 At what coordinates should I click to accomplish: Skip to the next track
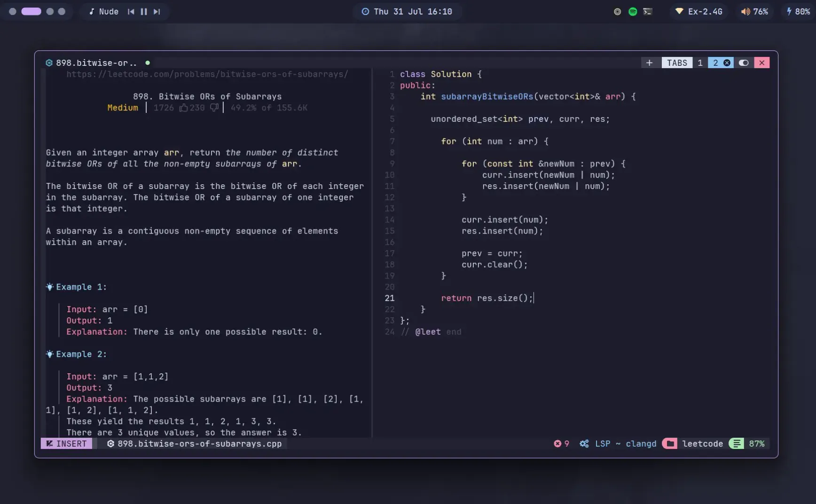[x=157, y=12]
